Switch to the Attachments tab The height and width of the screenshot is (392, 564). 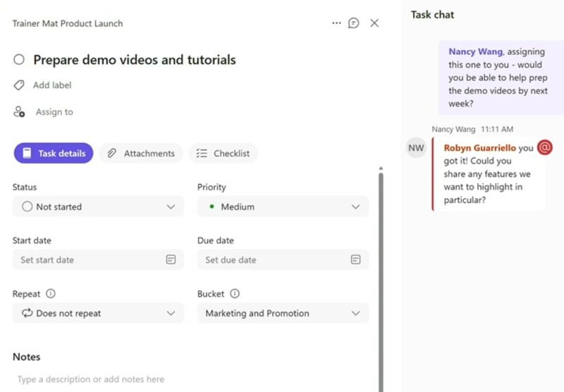[x=141, y=153]
